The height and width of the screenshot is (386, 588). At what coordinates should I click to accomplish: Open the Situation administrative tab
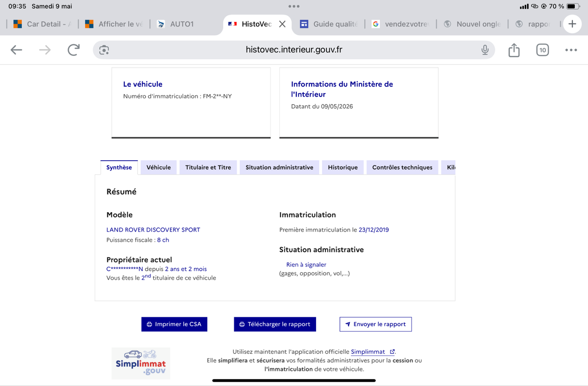coord(279,168)
